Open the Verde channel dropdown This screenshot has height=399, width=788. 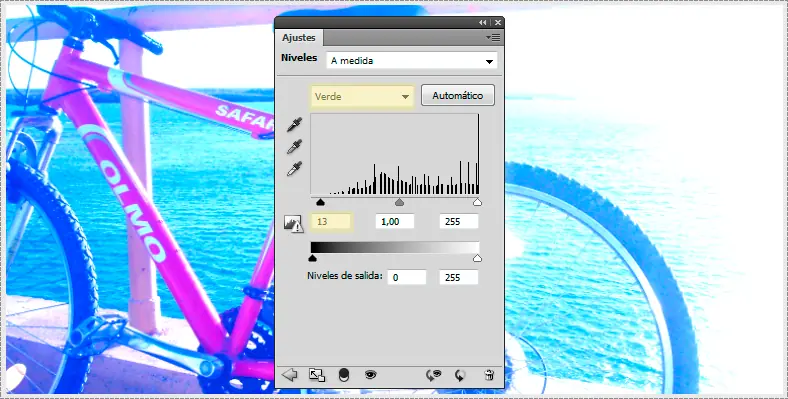[362, 96]
